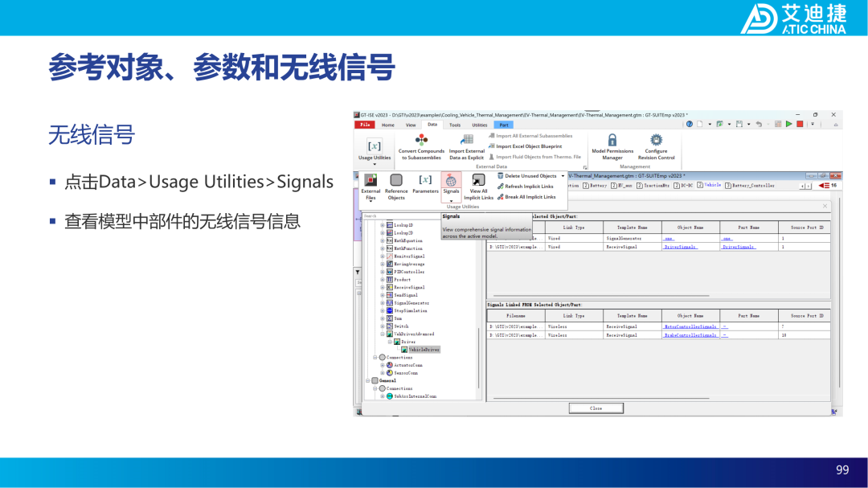Click the Sum template icon in tree

coord(390,318)
